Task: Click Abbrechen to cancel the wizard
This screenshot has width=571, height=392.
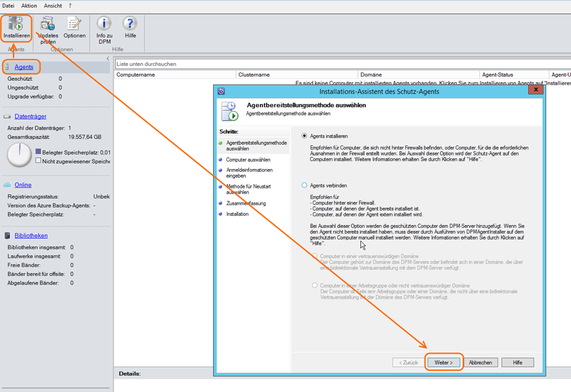Action: tap(480, 362)
